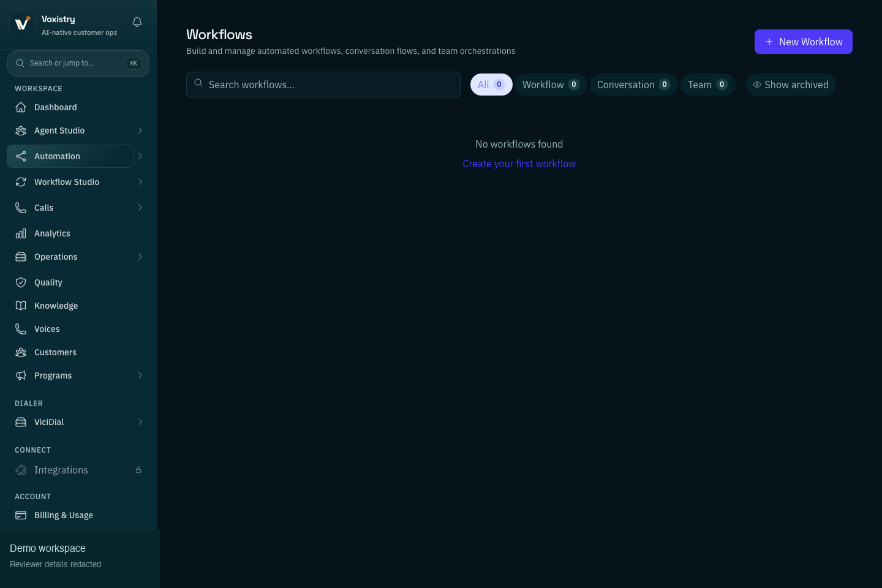Screen dimensions: 882x588
Task: Open Analytics from the sidebar
Action: click(78, 233)
